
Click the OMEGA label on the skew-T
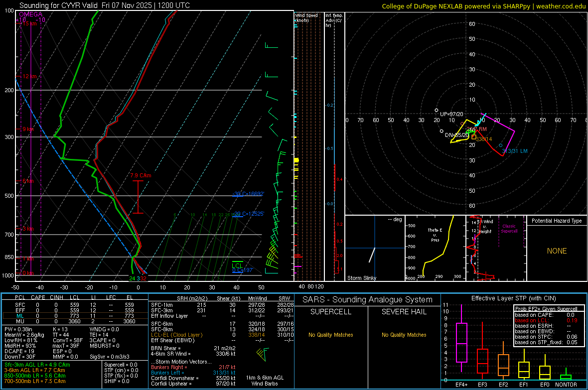(31, 14)
